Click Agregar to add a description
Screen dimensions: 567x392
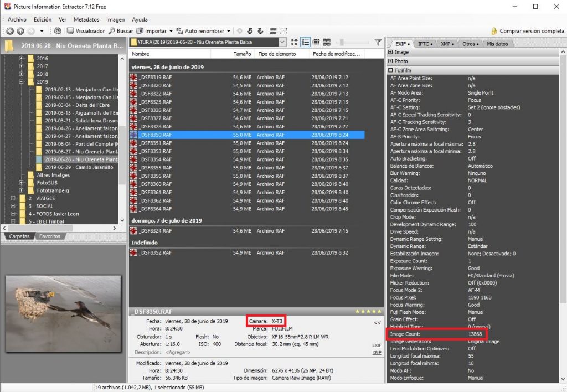pos(177,352)
